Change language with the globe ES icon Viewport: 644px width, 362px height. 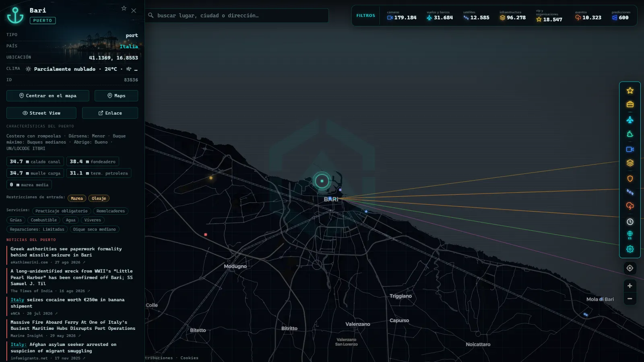point(630,235)
